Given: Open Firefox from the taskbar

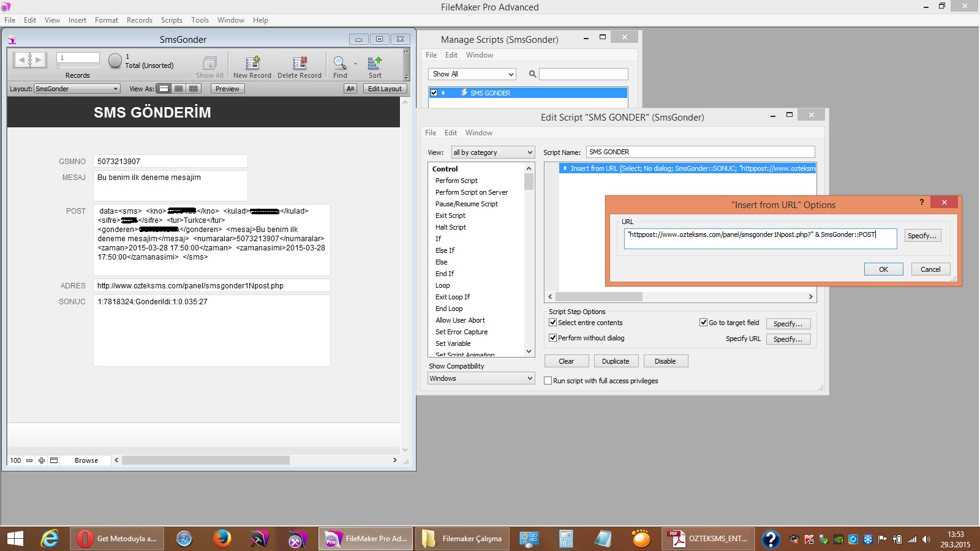Looking at the screenshot, I should pos(222,539).
